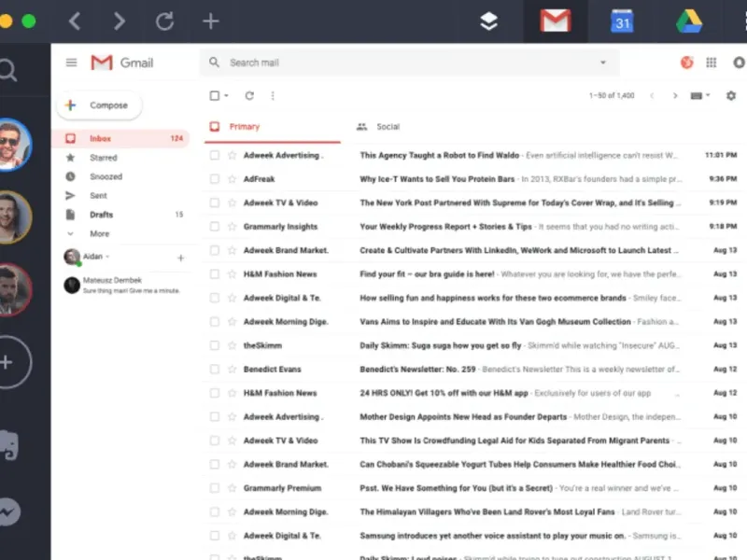
Task: Open the Sent folder
Action: (x=98, y=196)
